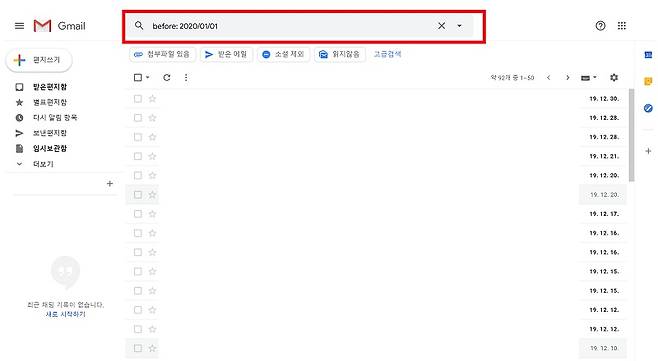Apply the 소셜 제외 filter chip
Viewport: 658px width, 361px height.
pyautogui.click(x=283, y=55)
